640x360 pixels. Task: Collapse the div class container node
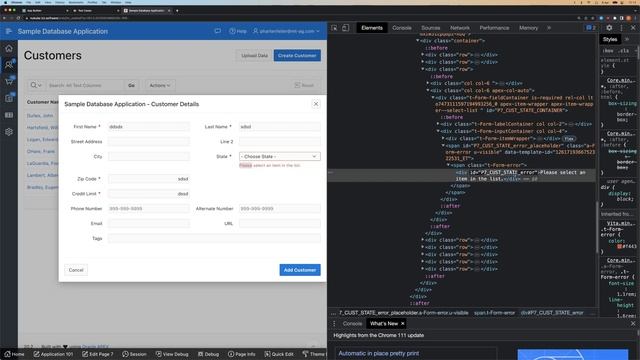(418, 41)
